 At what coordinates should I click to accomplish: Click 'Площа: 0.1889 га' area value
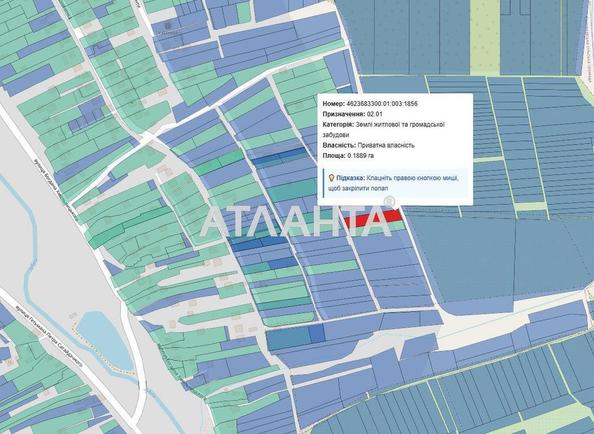(348, 156)
